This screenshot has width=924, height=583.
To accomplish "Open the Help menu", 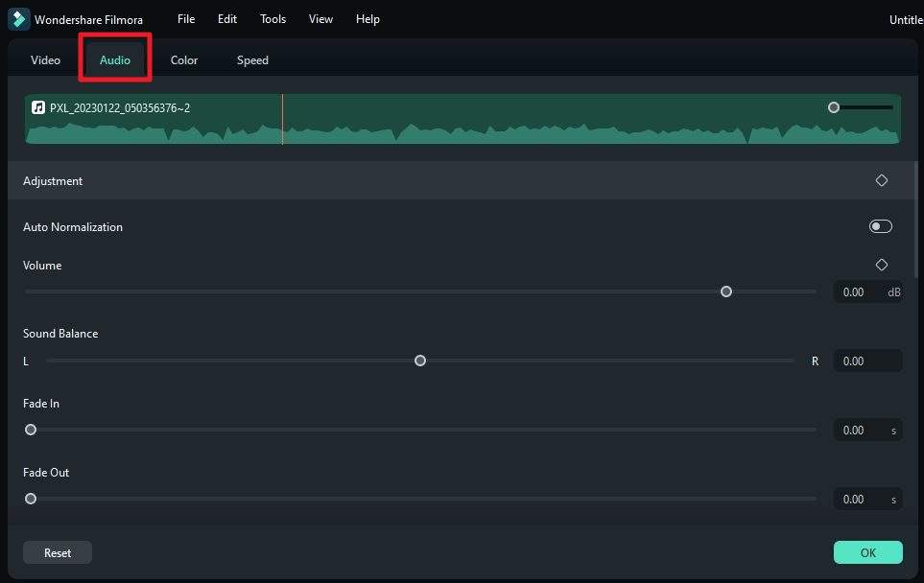I will coord(367,19).
